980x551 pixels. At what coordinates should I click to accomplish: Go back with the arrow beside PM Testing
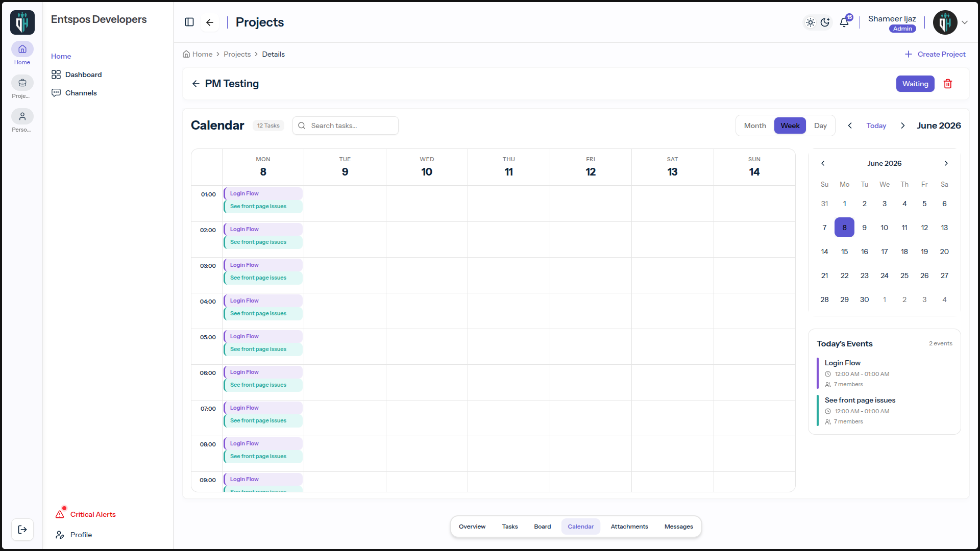[x=196, y=84]
